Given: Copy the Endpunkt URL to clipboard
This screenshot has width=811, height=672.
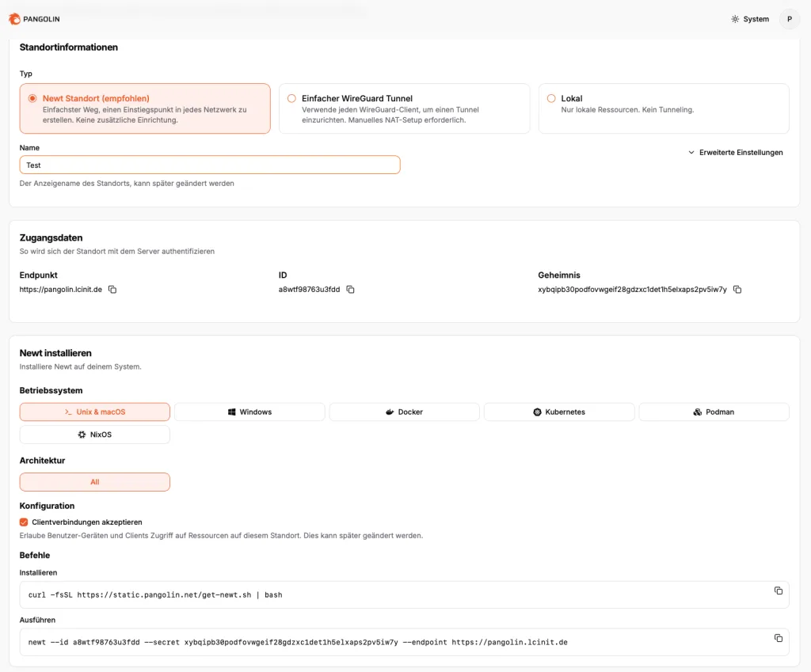Looking at the screenshot, I should [x=112, y=290].
